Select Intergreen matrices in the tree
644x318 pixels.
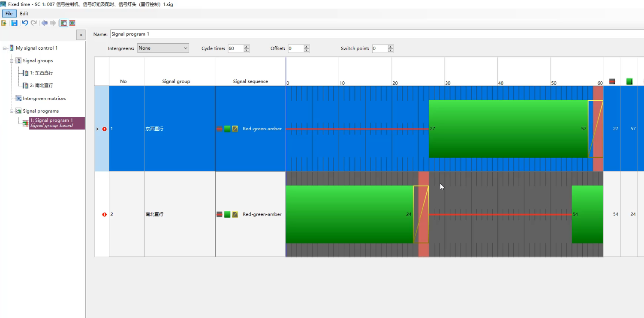pos(44,99)
